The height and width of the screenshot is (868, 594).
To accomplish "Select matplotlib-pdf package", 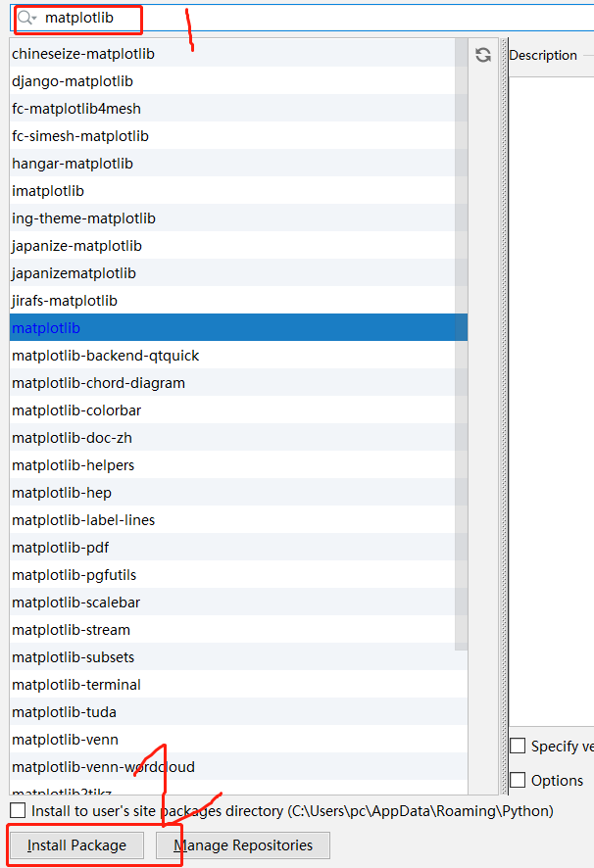I will click(x=238, y=548).
